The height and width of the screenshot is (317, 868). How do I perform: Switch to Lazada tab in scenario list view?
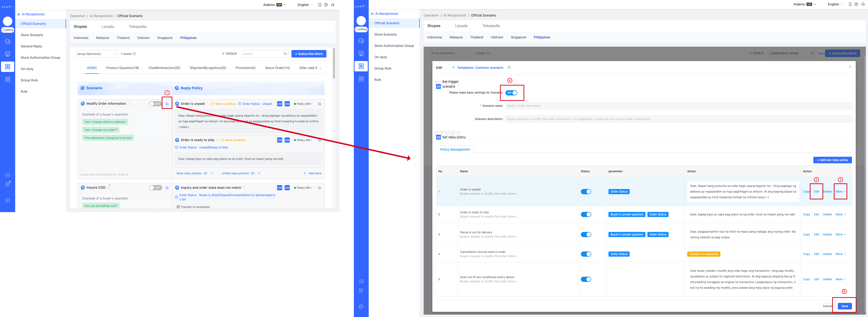pos(108,27)
